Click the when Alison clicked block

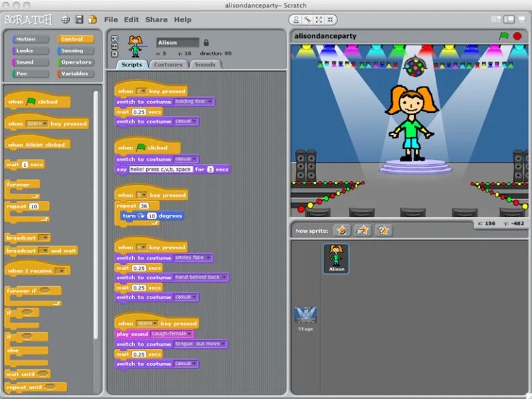tap(37, 143)
